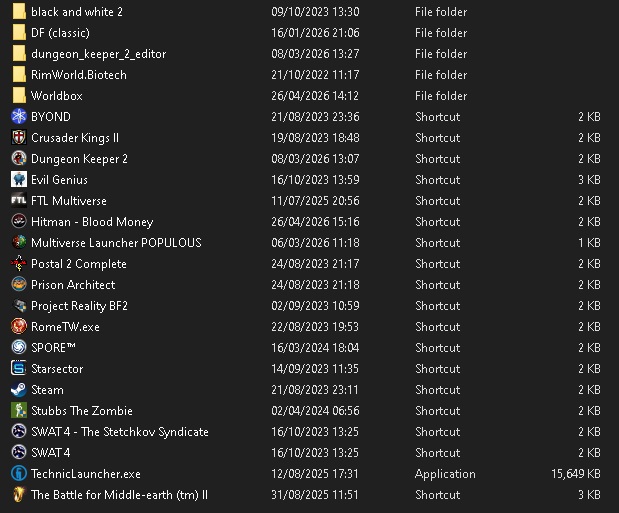Click the 1 KB size value

[589, 242]
